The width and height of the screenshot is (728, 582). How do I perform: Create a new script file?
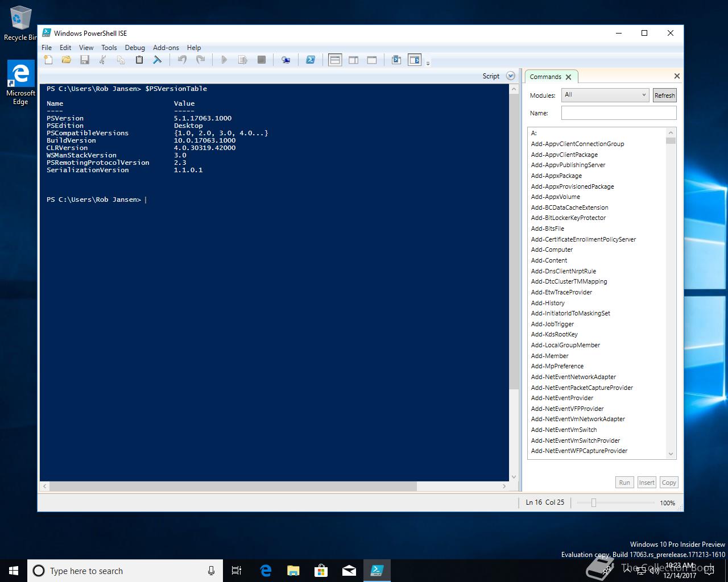pyautogui.click(x=48, y=60)
